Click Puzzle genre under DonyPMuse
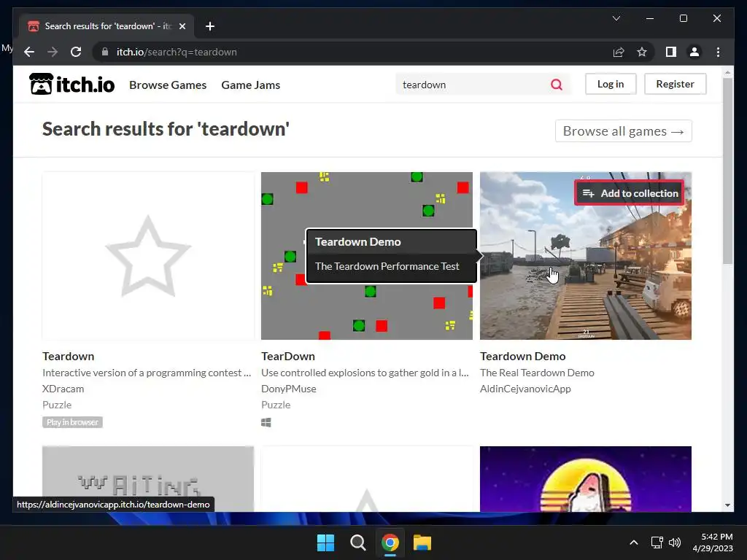The image size is (747, 560). point(276,405)
